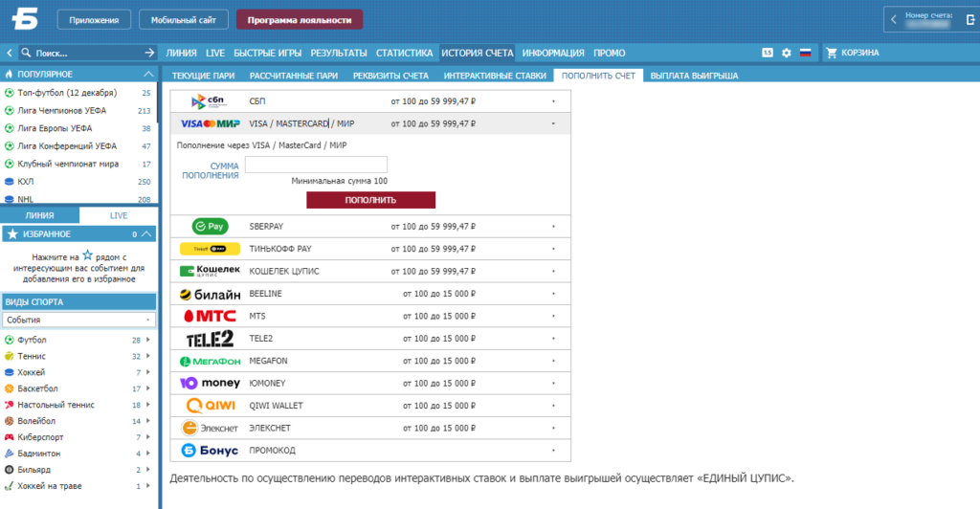Viewport: 980px width, 509px height.
Task: Switch to Интерактивные ставки tab
Action: click(495, 76)
